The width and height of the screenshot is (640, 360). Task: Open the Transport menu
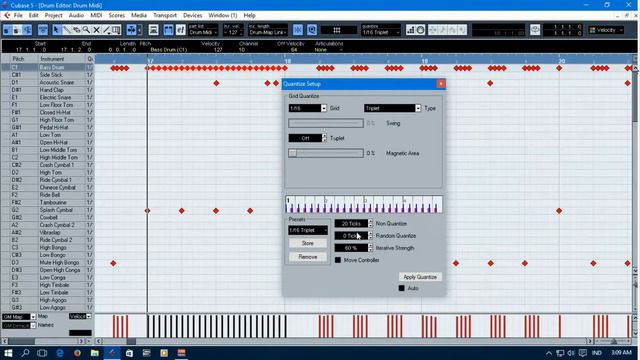165,15
